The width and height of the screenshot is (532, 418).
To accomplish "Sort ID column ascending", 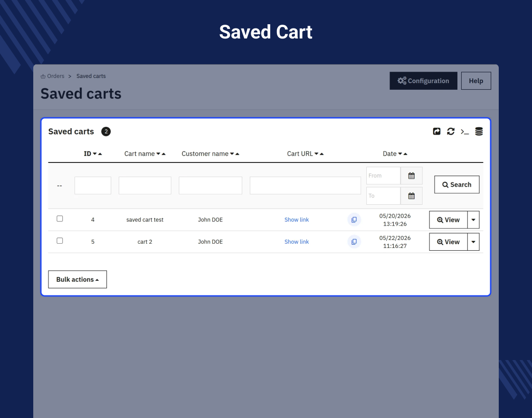I will [100, 154].
